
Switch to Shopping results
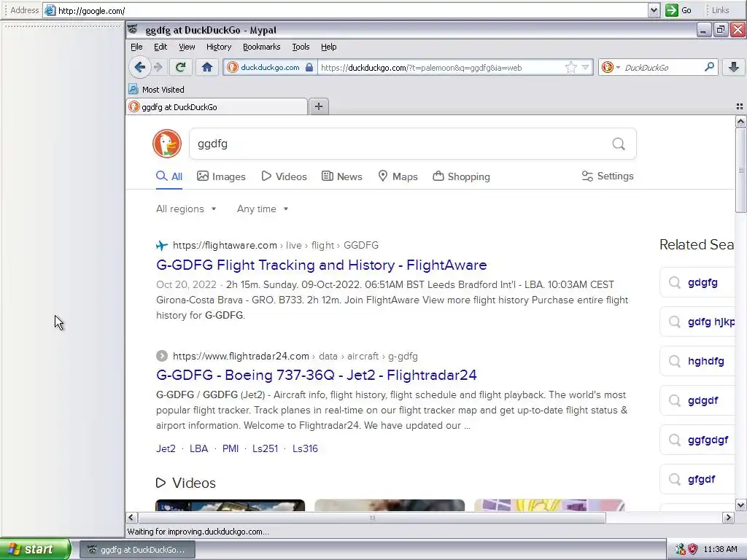click(x=461, y=176)
